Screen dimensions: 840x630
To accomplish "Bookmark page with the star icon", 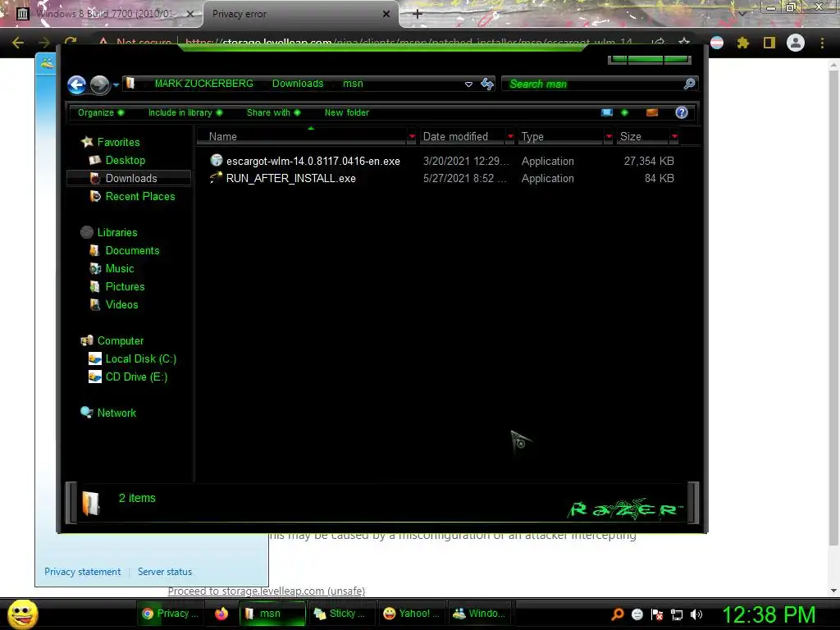I will pyautogui.click(x=684, y=43).
